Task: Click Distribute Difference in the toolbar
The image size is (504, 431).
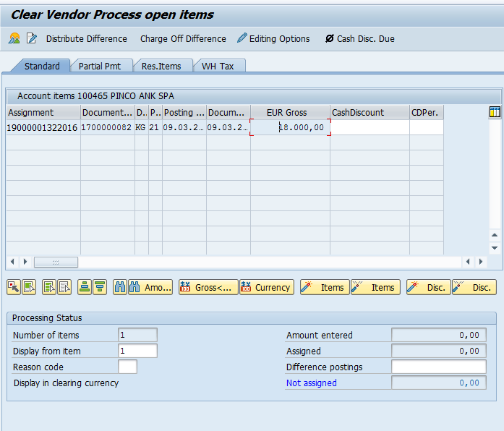Action: pos(87,39)
